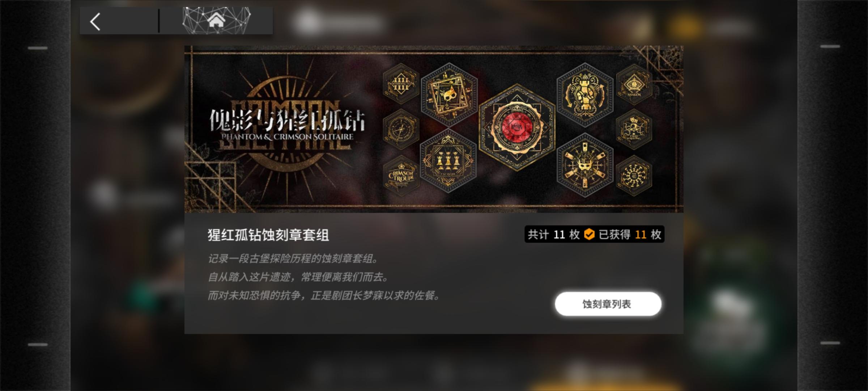Click the orange checkmark badge
The image size is (868, 391).
[x=589, y=235]
